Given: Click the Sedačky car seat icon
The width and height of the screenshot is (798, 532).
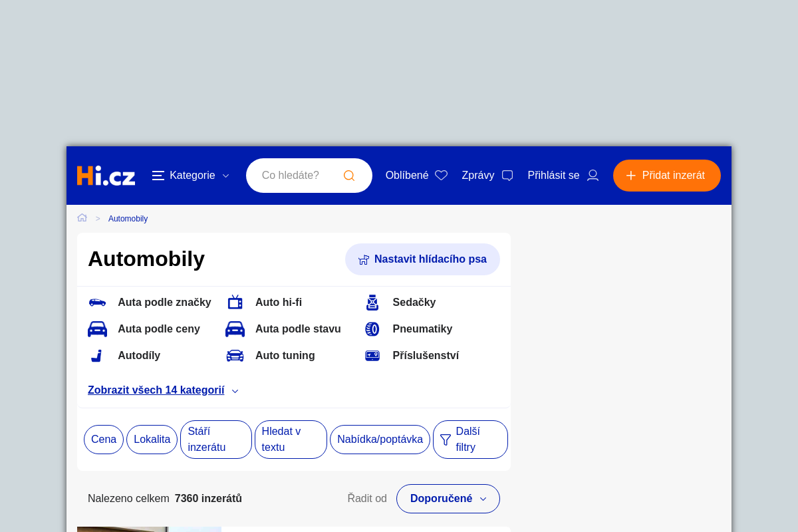Looking at the screenshot, I should (x=372, y=303).
